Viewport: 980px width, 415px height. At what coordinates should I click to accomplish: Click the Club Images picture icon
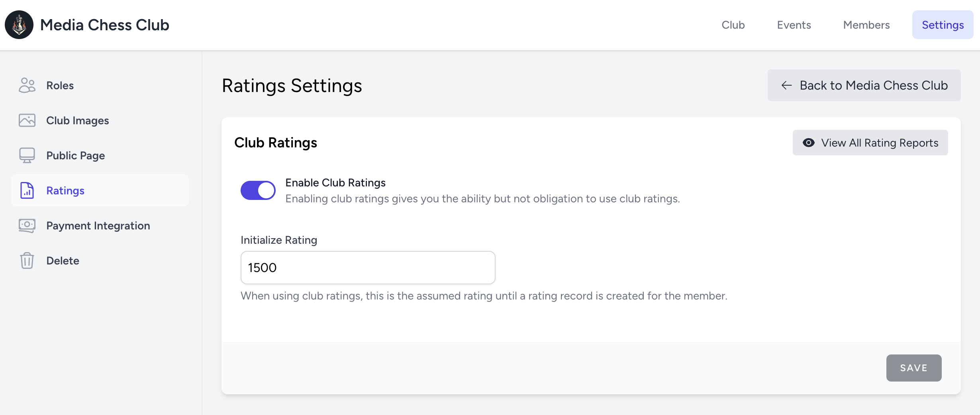coord(27,120)
